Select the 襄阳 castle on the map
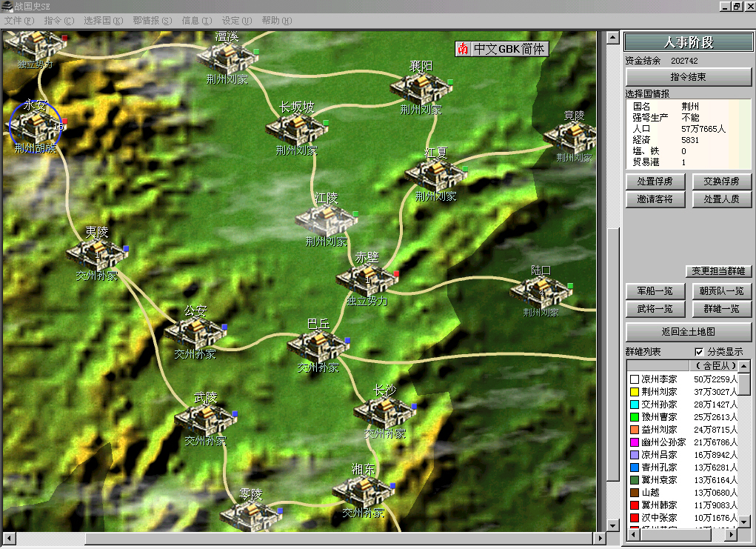Viewport: 756px width, 549px height. (x=421, y=89)
